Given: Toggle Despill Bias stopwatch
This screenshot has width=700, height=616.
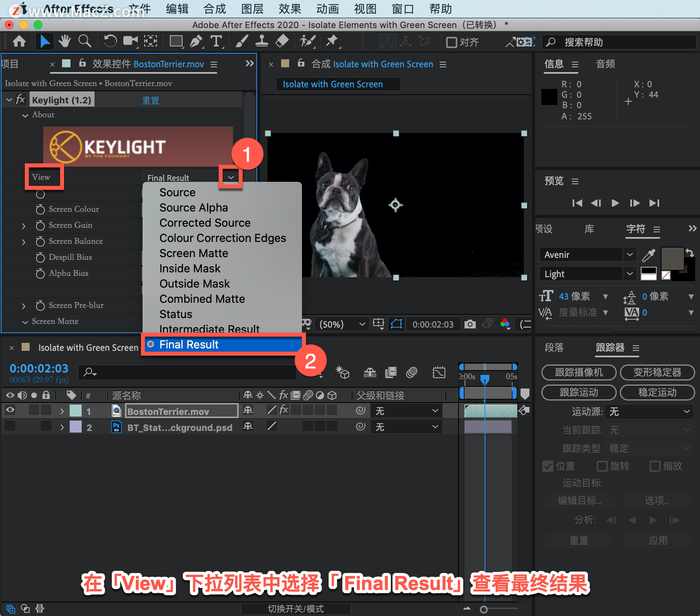Looking at the screenshot, I should click(x=40, y=258).
